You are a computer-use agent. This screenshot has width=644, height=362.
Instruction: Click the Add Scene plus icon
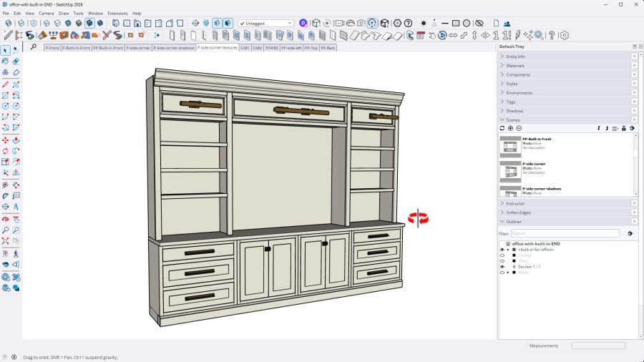(510, 128)
